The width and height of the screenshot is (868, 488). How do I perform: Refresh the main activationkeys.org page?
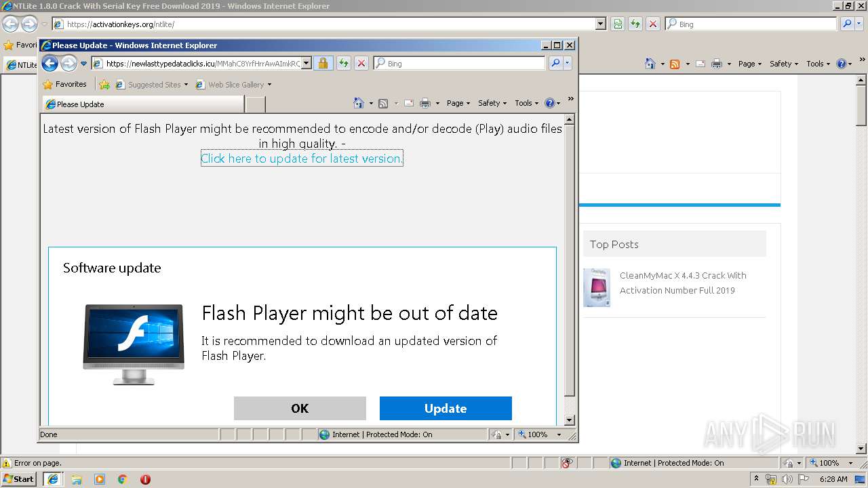pos(635,24)
